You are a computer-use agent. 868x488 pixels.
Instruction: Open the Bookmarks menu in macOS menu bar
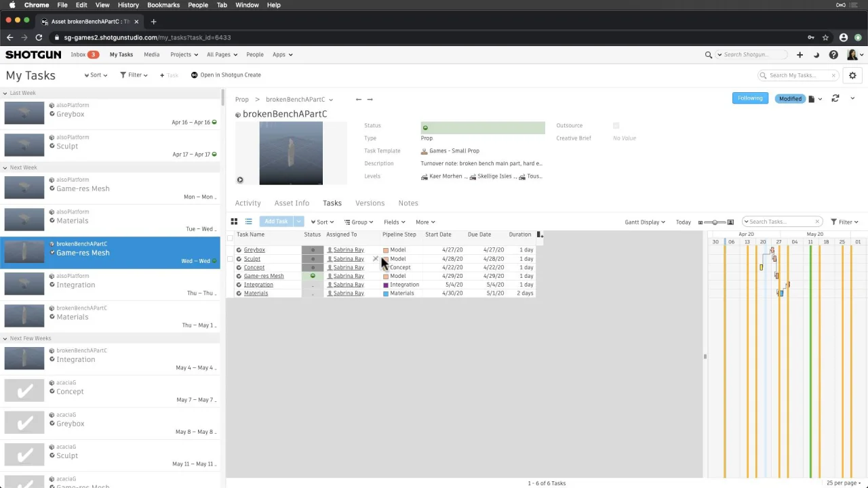[163, 5]
